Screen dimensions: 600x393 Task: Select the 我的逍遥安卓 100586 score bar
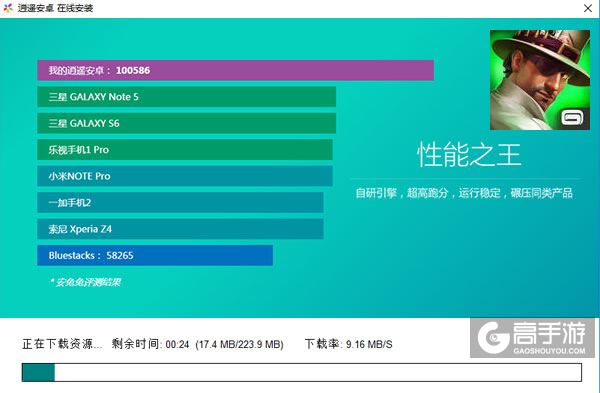(x=235, y=70)
